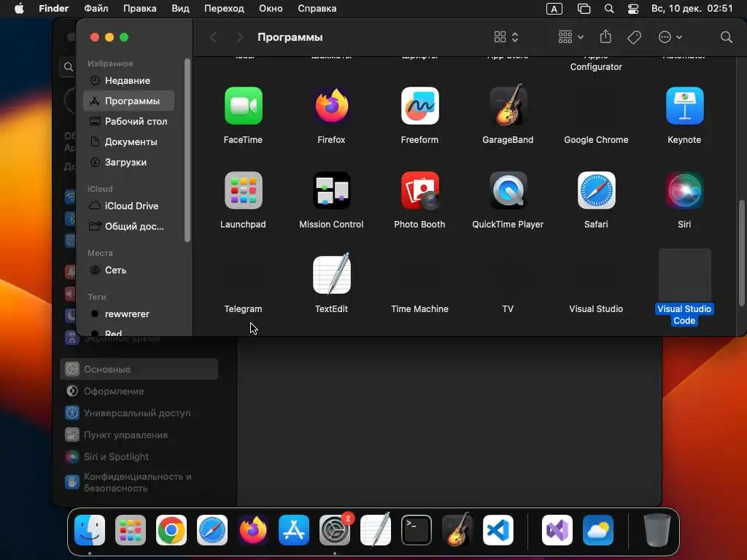Open the icon view switcher dropdown

506,37
